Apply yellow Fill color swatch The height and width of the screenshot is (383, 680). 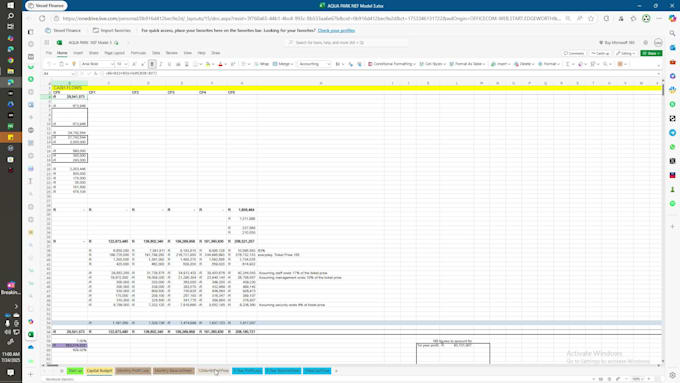point(208,64)
